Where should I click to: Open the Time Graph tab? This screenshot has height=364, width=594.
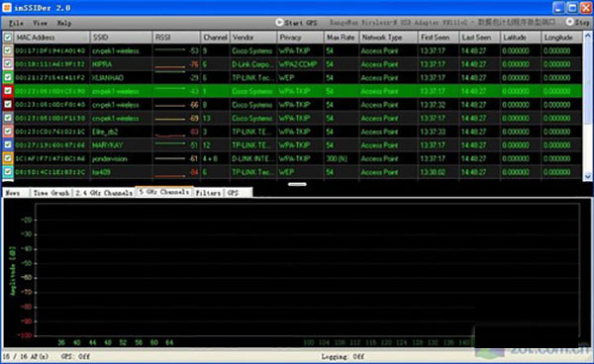(x=51, y=193)
